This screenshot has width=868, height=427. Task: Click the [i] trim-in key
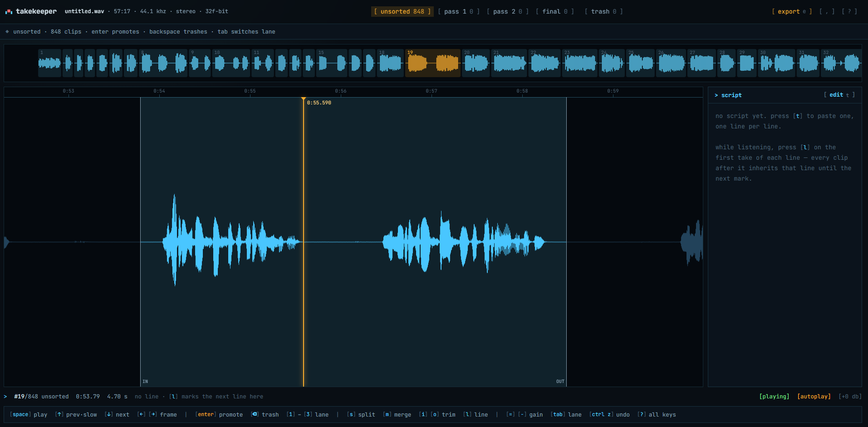point(423,415)
